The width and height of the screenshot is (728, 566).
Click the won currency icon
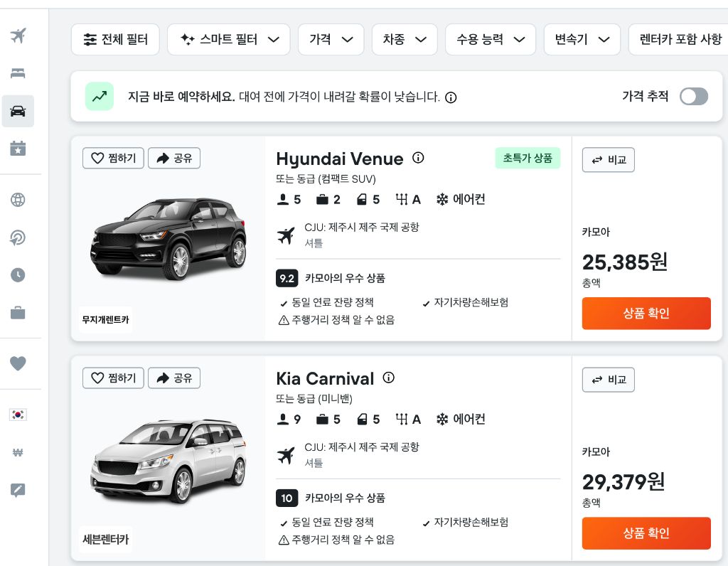pos(18,452)
